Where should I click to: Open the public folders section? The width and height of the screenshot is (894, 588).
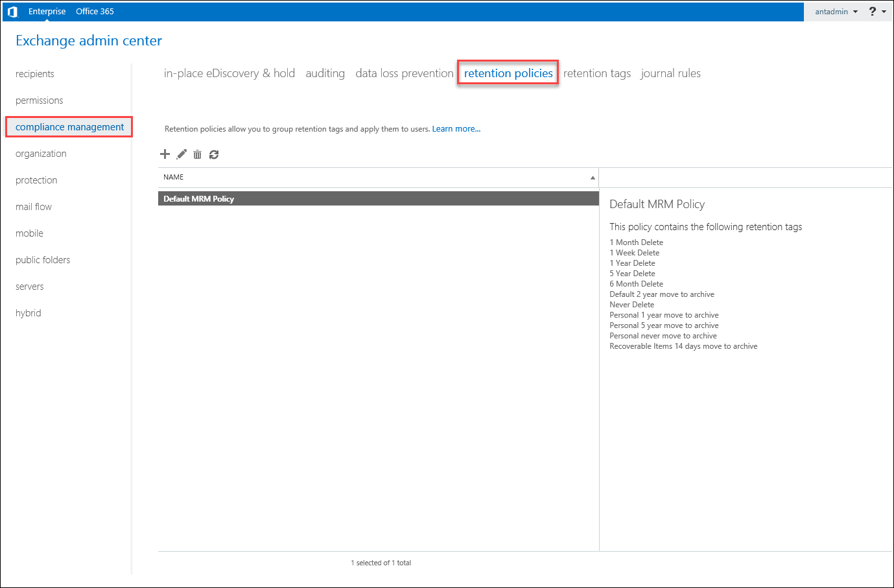[43, 260]
